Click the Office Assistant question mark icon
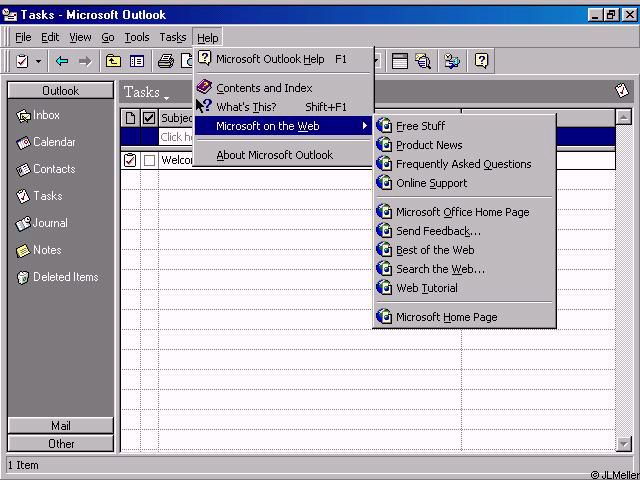 point(482,61)
